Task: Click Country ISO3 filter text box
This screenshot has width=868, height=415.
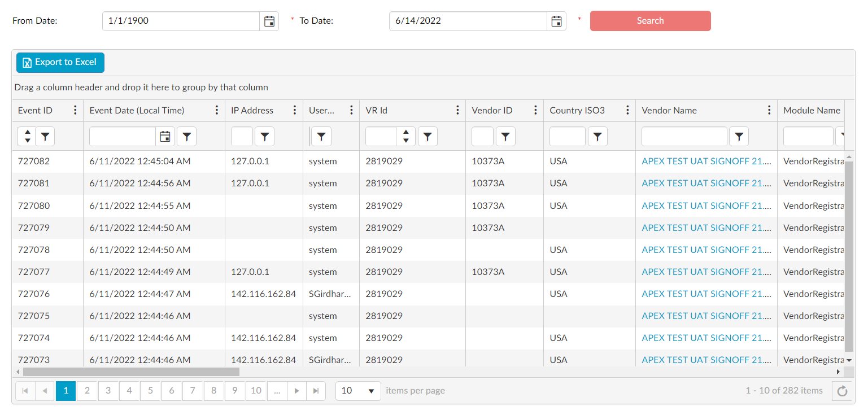Action: 568,137
